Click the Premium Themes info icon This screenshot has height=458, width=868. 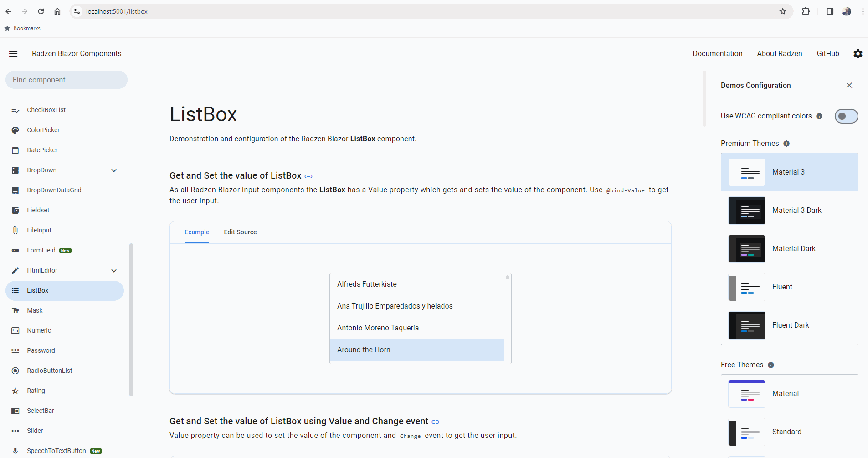pos(786,144)
